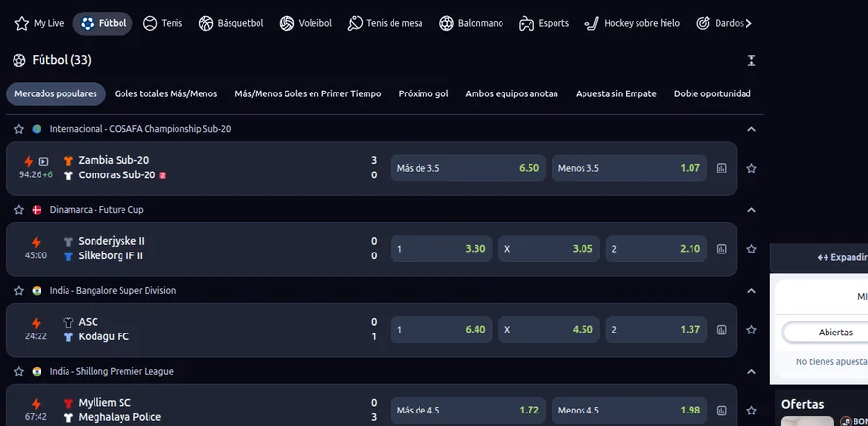Open the Esports tab
The image size is (868, 426).
(544, 23)
